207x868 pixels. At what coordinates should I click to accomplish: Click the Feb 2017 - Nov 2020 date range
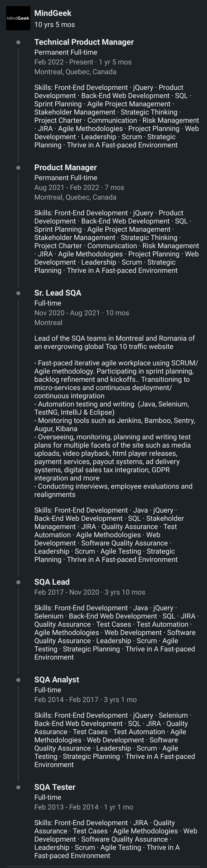[67, 592]
